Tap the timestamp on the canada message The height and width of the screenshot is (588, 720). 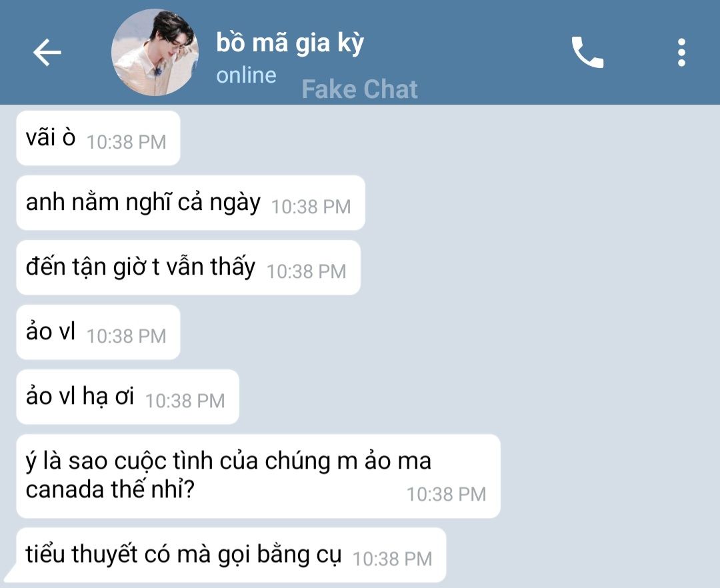click(x=446, y=495)
